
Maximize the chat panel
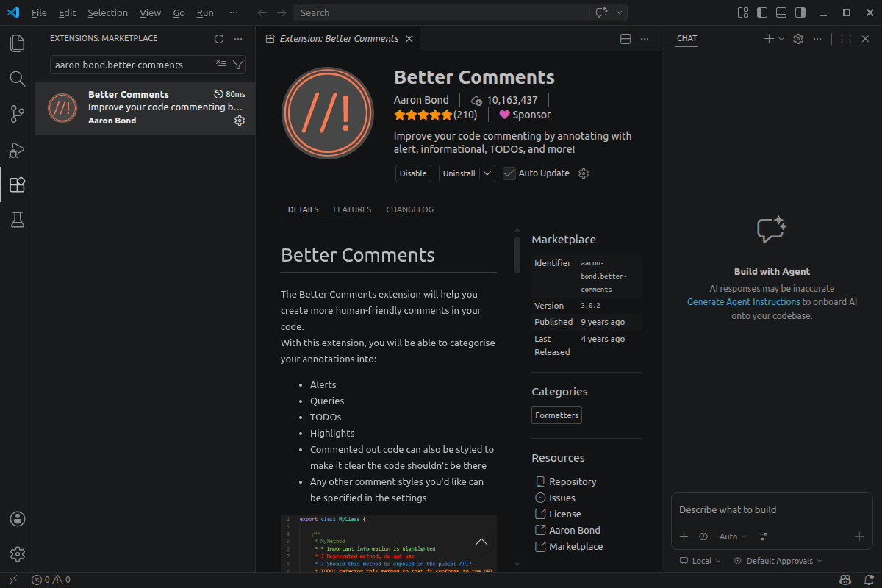tap(846, 39)
